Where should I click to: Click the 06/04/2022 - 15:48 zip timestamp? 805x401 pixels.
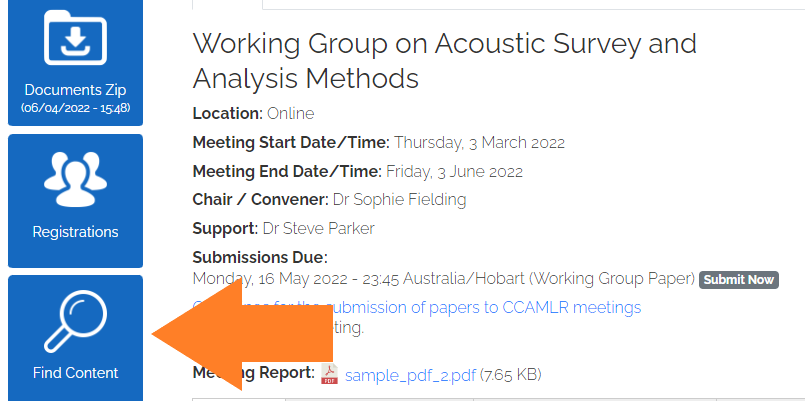(x=75, y=108)
